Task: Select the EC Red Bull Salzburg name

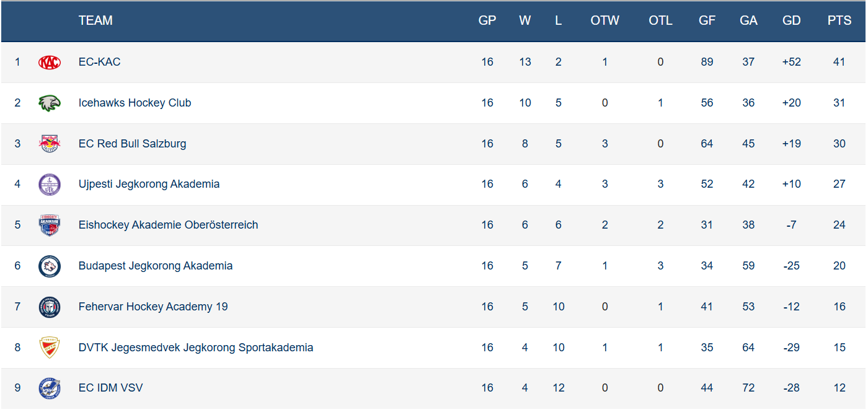Action: click(x=132, y=144)
